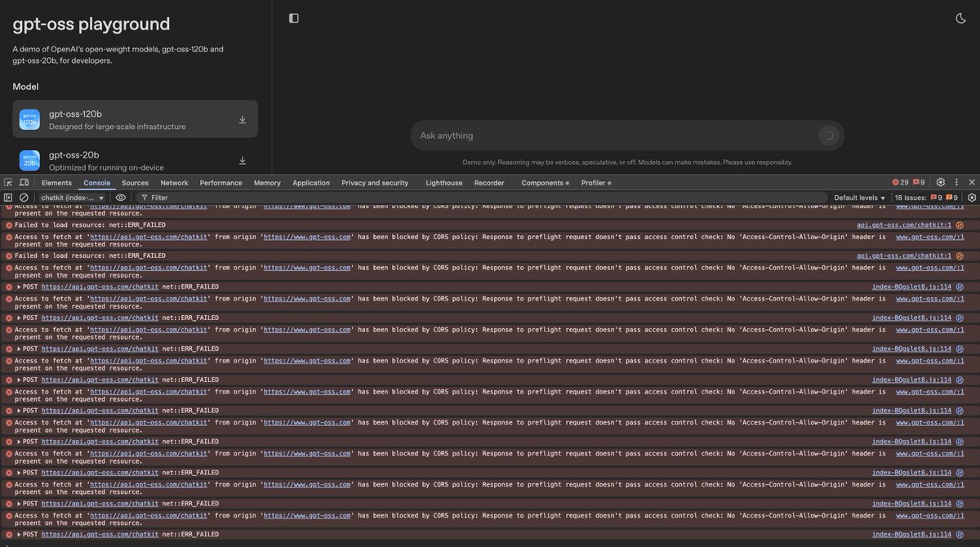
Task: Click the gpt-oss-20b model logo icon
Action: click(x=30, y=160)
